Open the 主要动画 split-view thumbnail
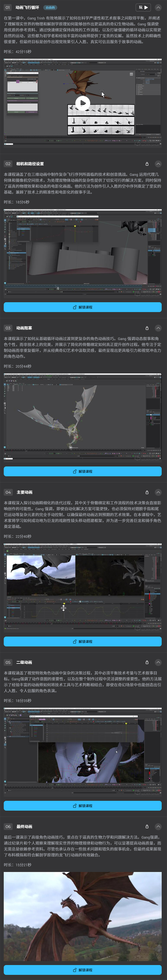Viewport: 167px width, 980px height. tap(83, 587)
